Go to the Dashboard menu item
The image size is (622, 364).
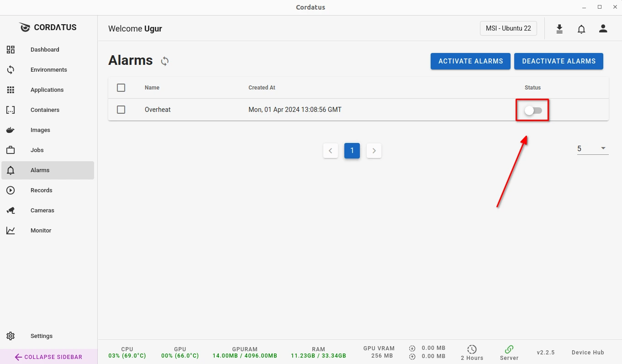[45, 50]
